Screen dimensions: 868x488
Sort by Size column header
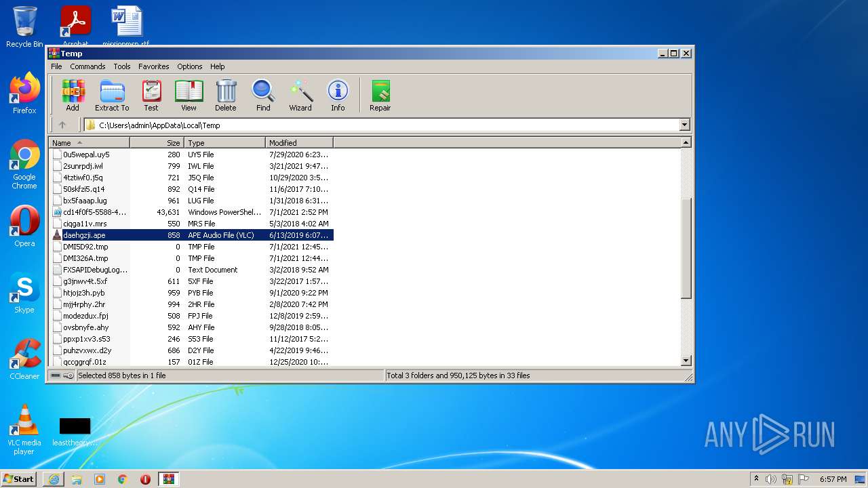[157, 143]
